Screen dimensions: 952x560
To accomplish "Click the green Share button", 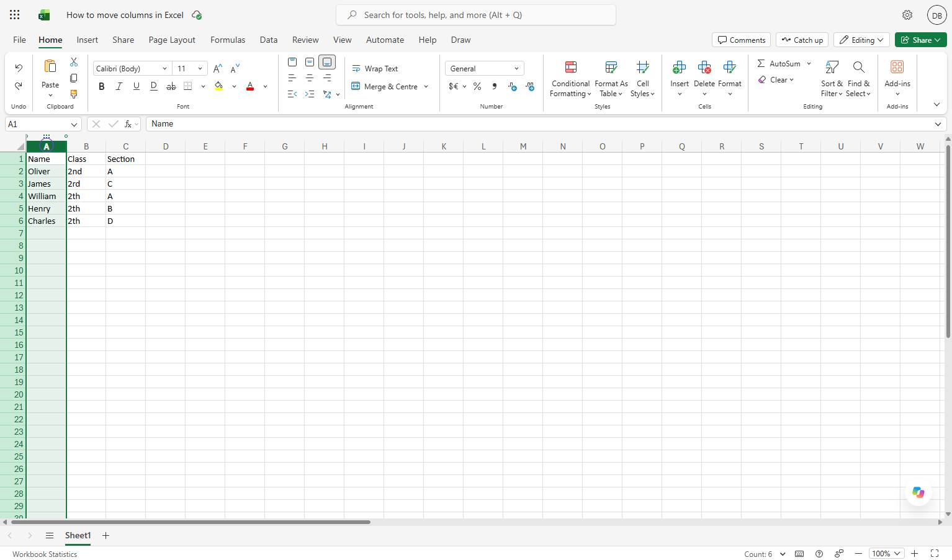I will point(921,40).
